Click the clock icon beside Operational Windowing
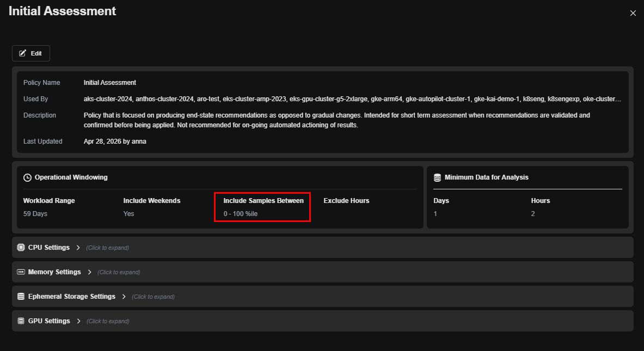 pyautogui.click(x=28, y=177)
